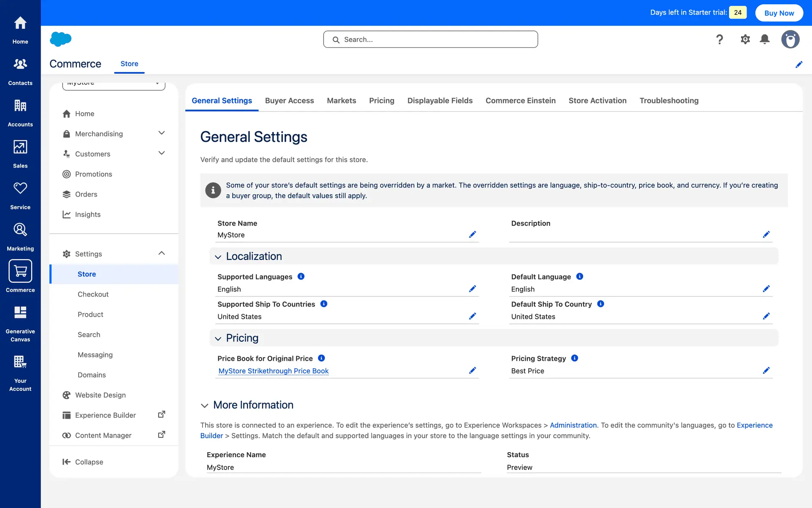Open the notifications bell icon

765,39
